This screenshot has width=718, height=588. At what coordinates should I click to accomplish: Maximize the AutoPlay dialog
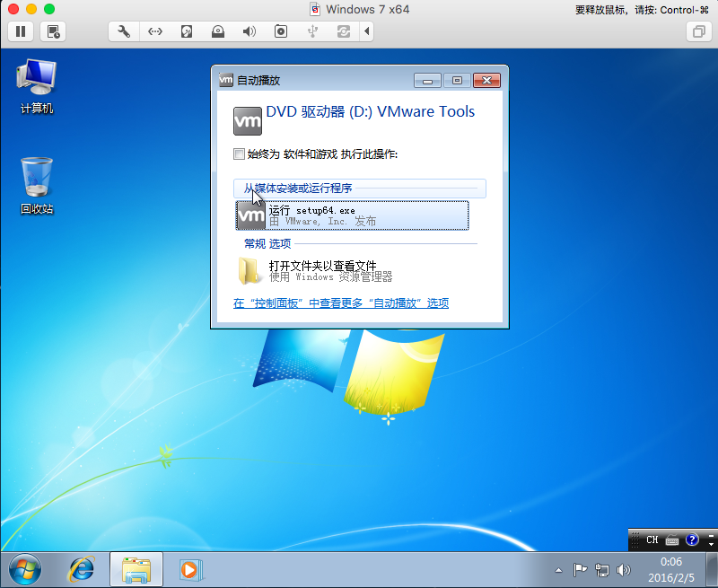coord(457,81)
